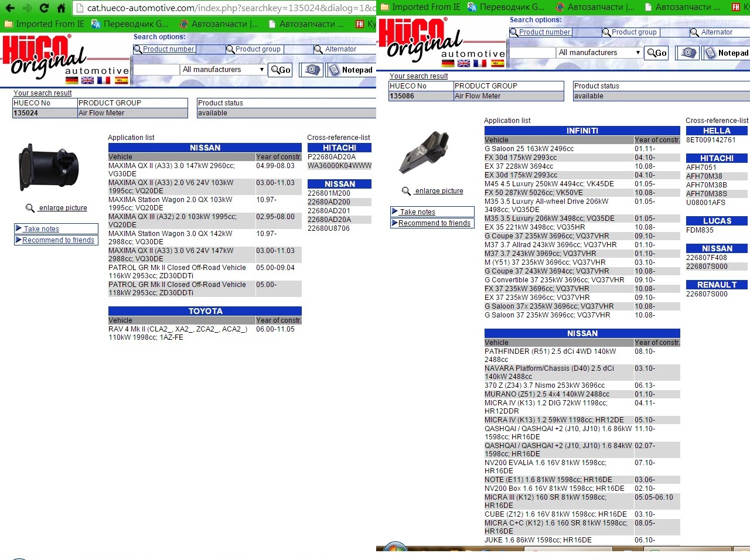Click the RAV 4 Mk II vehicle row
This screenshot has width=750, height=560.
[x=205, y=333]
